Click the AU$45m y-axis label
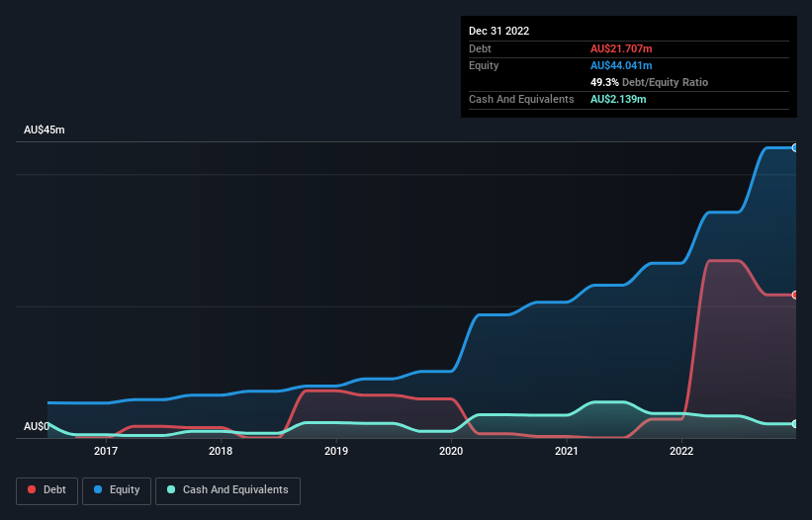Viewport: 812px width, 520px height. coord(45,130)
